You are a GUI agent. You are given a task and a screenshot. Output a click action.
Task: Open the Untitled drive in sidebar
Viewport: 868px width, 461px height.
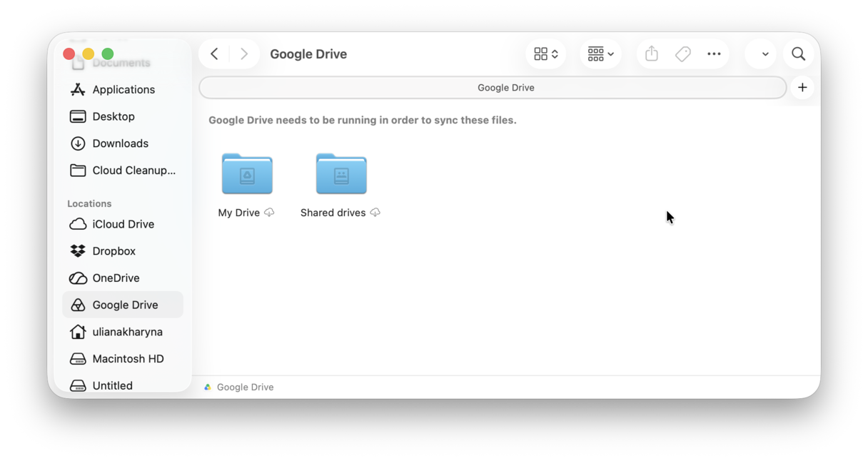(123, 385)
